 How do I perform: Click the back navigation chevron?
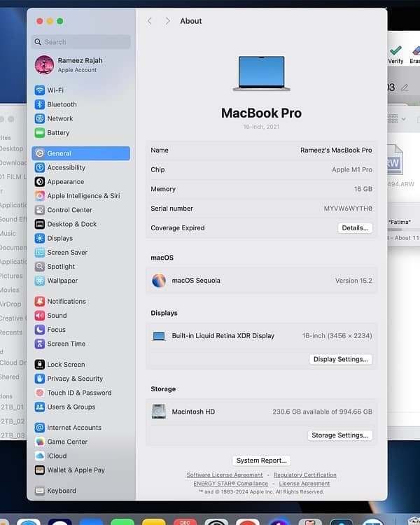[x=150, y=21]
